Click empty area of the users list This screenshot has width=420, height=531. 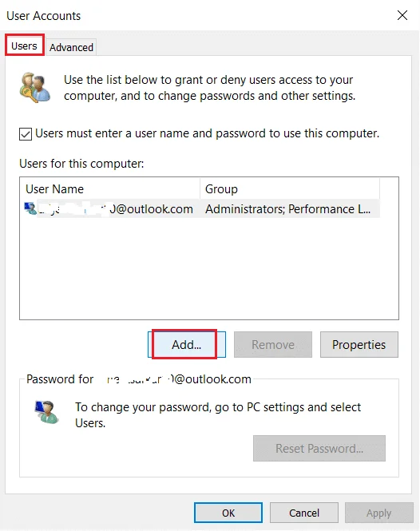(x=209, y=267)
